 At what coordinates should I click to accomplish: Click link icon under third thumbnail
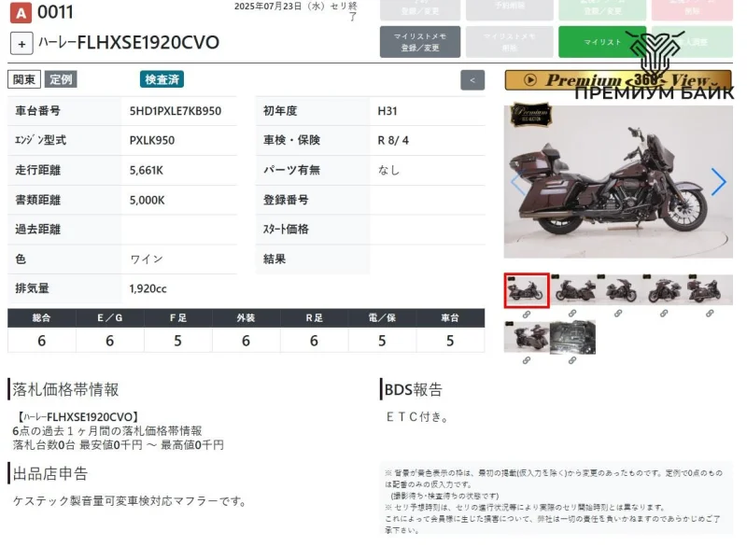tap(619, 314)
